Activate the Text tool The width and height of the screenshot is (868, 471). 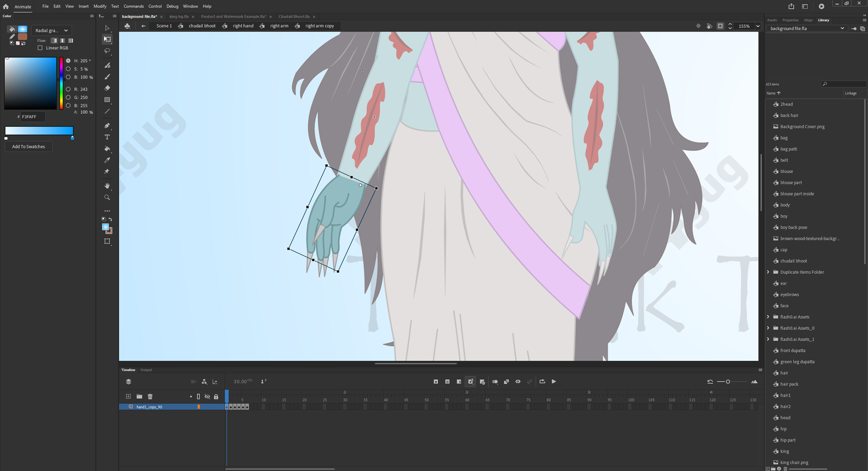(107, 137)
